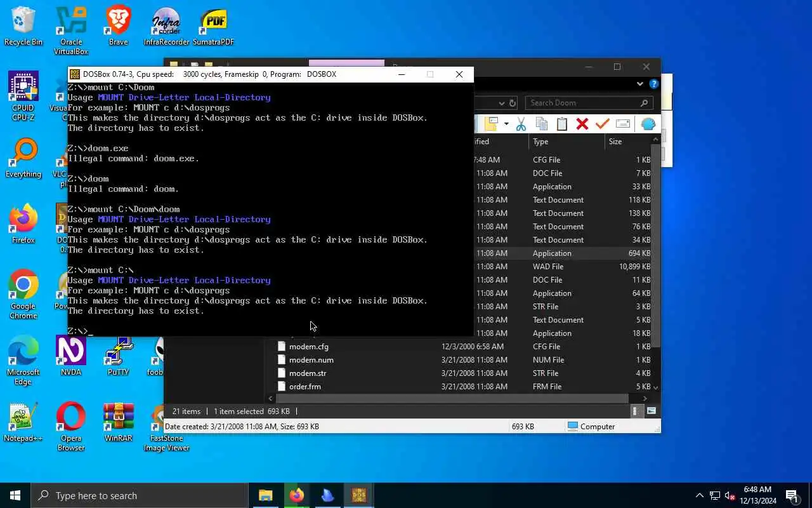Open WinRAR desktop icon

pos(119,423)
